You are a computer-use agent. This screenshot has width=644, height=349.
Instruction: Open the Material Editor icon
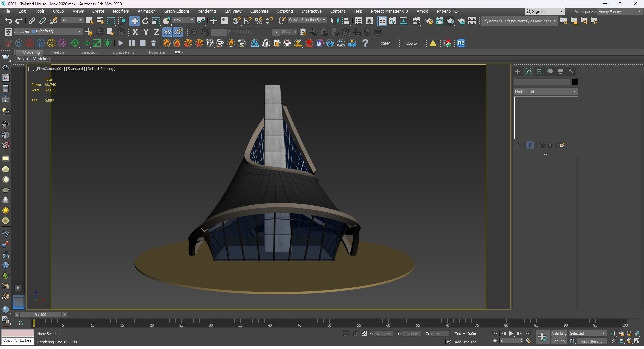(416, 21)
